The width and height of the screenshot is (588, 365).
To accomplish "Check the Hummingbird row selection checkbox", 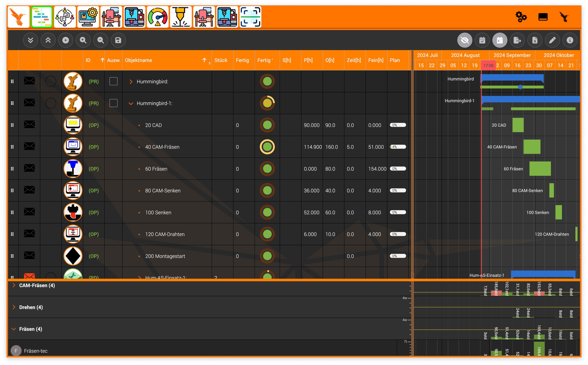I will point(113,81).
